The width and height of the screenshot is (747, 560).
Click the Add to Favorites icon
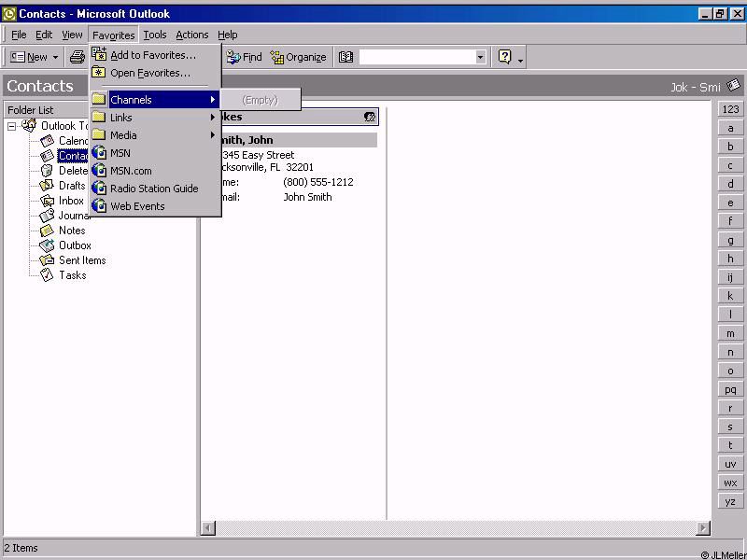99,54
